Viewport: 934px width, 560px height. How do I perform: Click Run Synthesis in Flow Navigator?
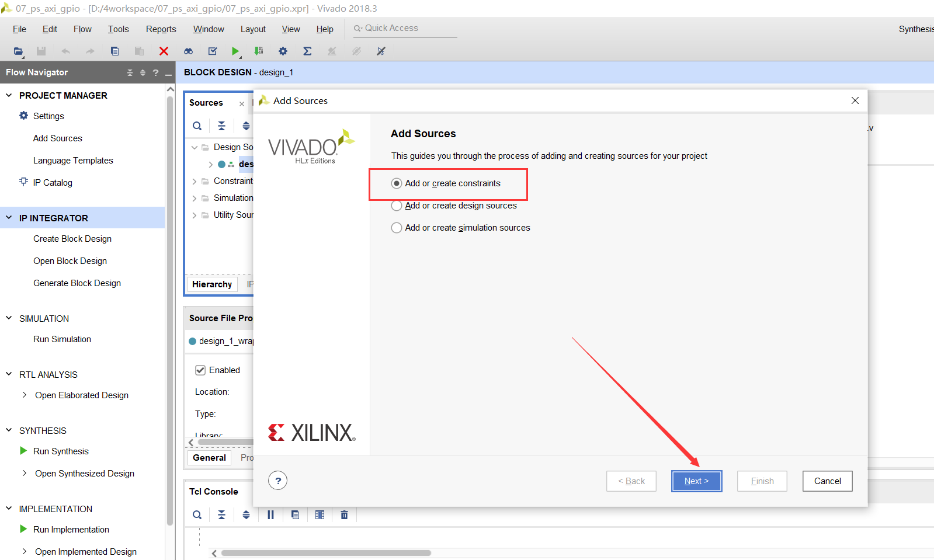point(61,451)
